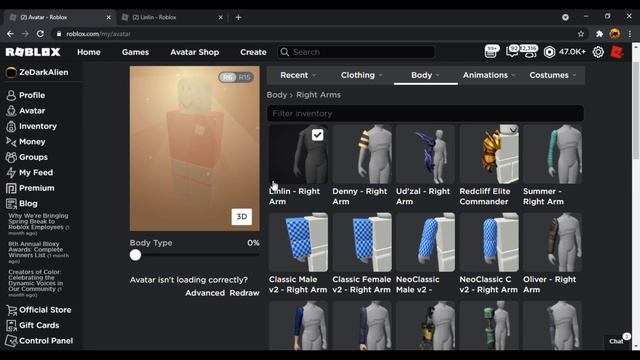
Task: Switch to the Linlin - Roblox tab
Action: pos(171,17)
